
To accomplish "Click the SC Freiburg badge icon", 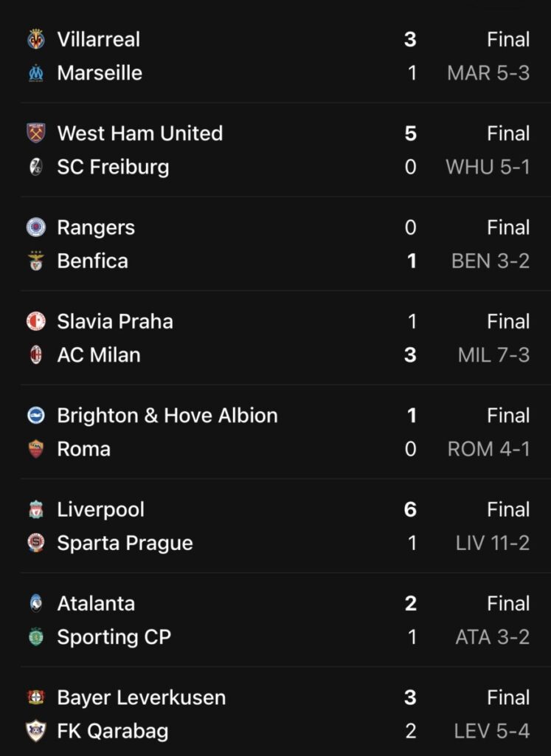I will click(35, 167).
